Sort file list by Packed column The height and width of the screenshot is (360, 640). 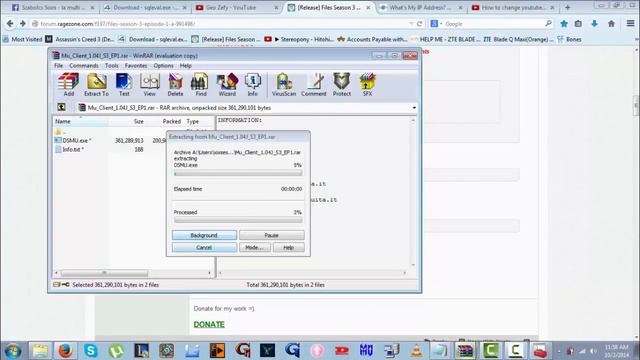pyautogui.click(x=165, y=121)
